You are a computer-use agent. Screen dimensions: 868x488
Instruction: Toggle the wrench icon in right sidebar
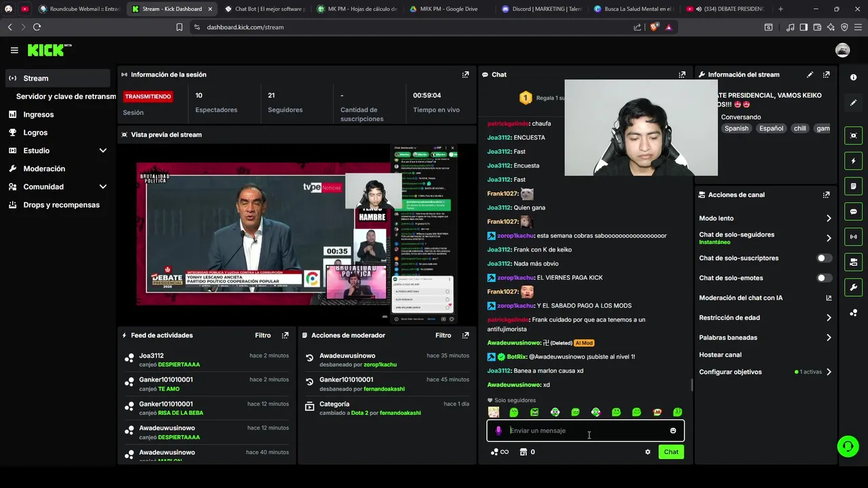pos(853,287)
